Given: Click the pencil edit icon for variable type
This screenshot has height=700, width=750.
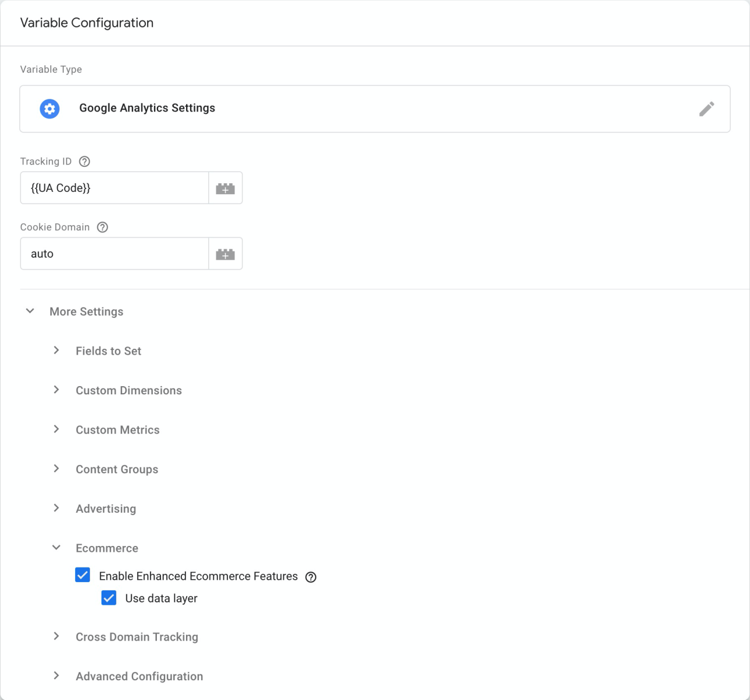Looking at the screenshot, I should [x=706, y=109].
